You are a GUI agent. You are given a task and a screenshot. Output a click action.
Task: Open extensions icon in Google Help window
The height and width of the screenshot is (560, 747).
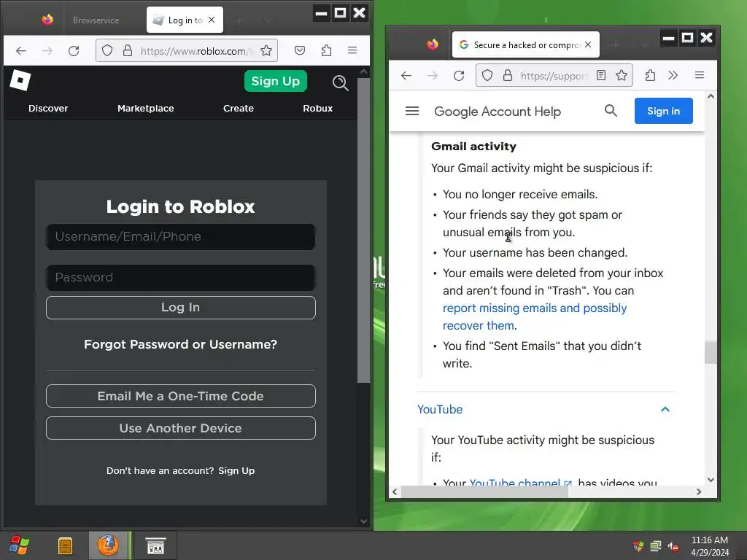click(650, 75)
